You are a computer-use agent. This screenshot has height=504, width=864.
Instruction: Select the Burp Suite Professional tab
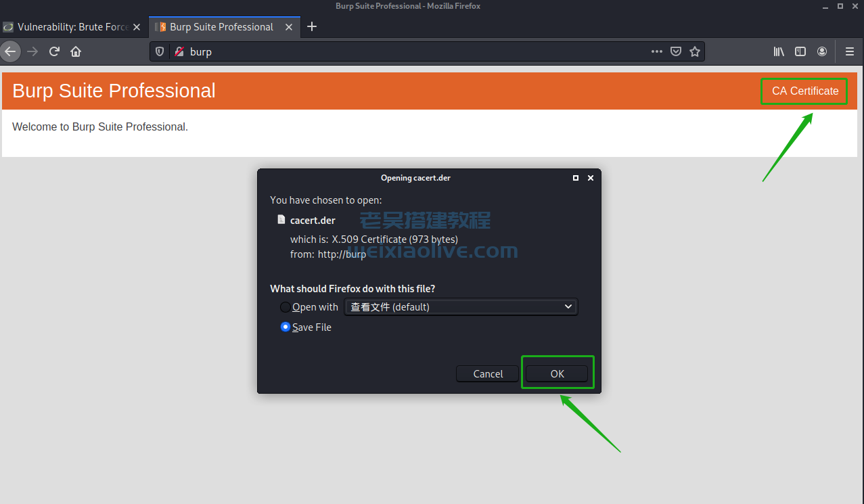coord(223,27)
